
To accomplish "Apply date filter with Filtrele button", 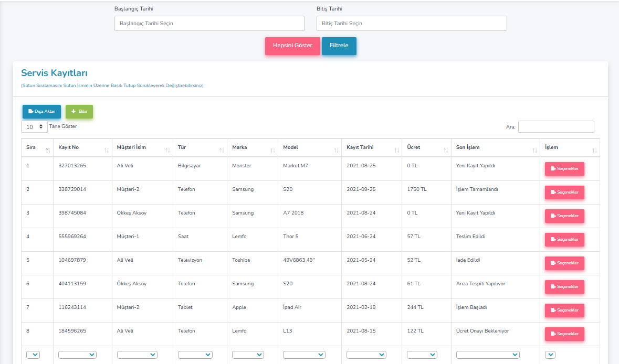I will tap(339, 46).
